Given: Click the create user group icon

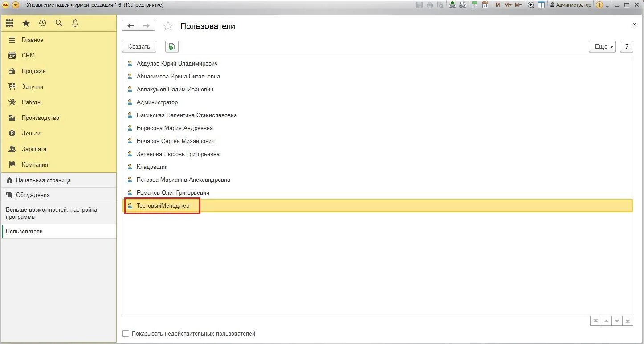Looking at the screenshot, I should click(x=172, y=46).
